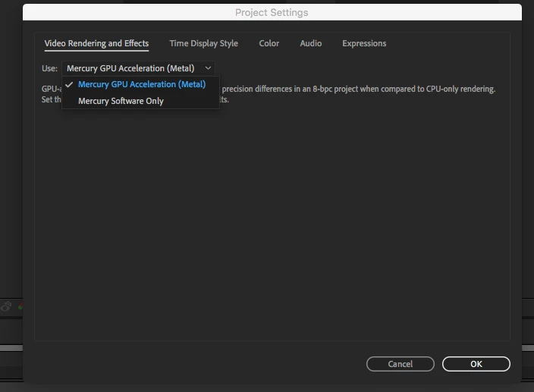Click the 'Use:' label
The width and height of the screenshot is (534, 392).
(49, 68)
